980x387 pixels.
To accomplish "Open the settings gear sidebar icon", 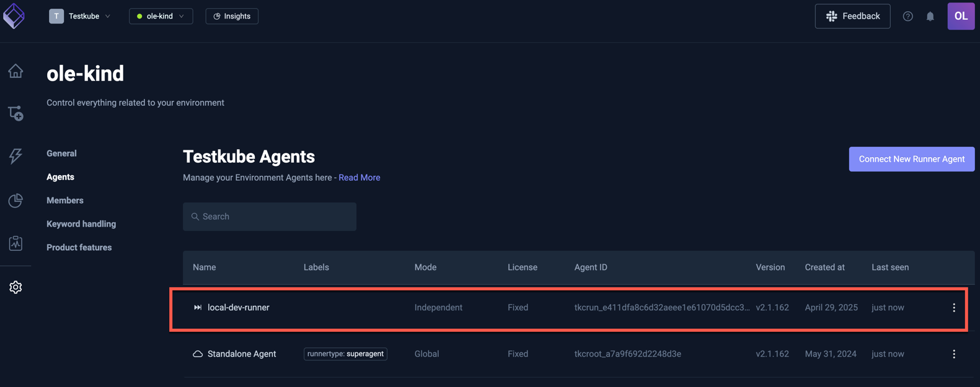I will pos(15,287).
